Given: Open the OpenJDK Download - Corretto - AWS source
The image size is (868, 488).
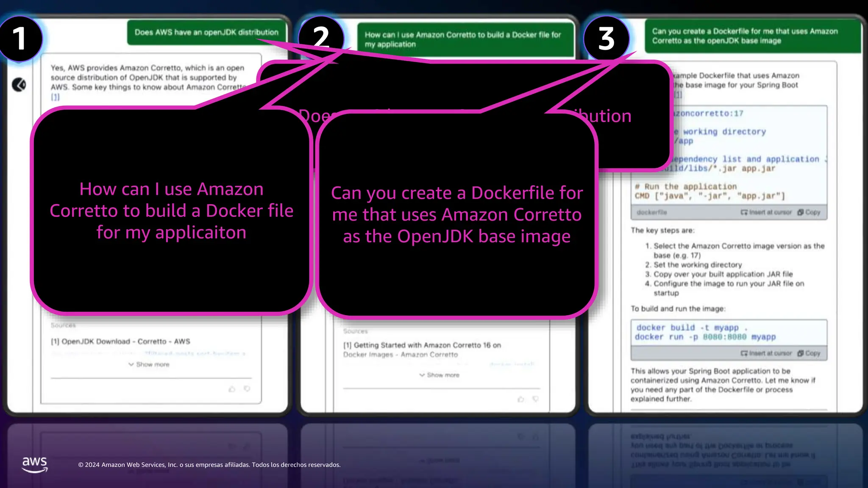Looking at the screenshot, I should point(120,341).
